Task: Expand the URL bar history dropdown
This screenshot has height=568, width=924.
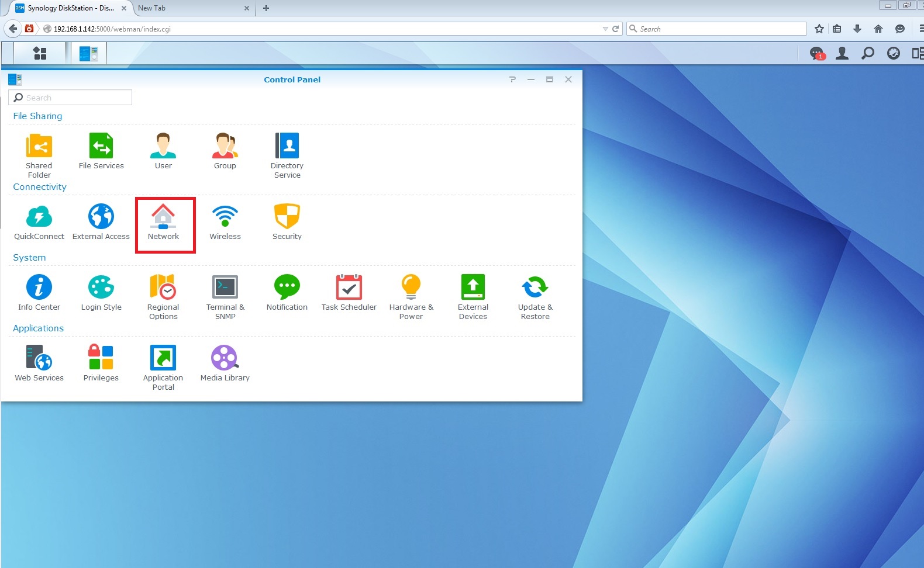Action: point(605,29)
